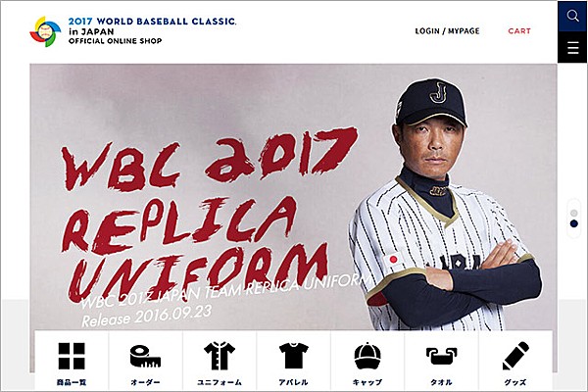The image size is (588, 392).
Task: Switch to the first slide indicator dot
Action: point(573,213)
